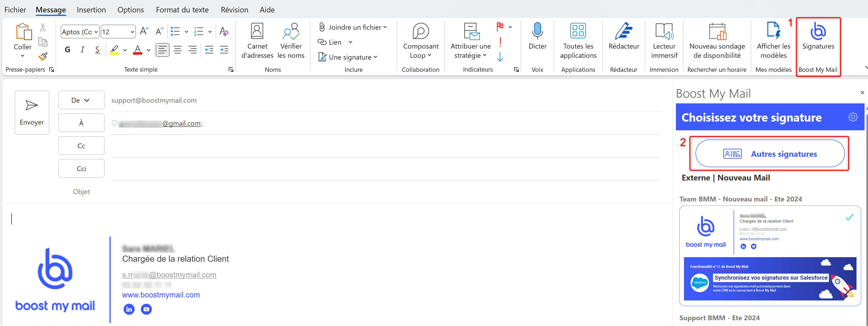Image resolution: width=868 pixels, height=326 pixels.
Task: Click YouTube icon in the email signature
Action: coord(146,309)
